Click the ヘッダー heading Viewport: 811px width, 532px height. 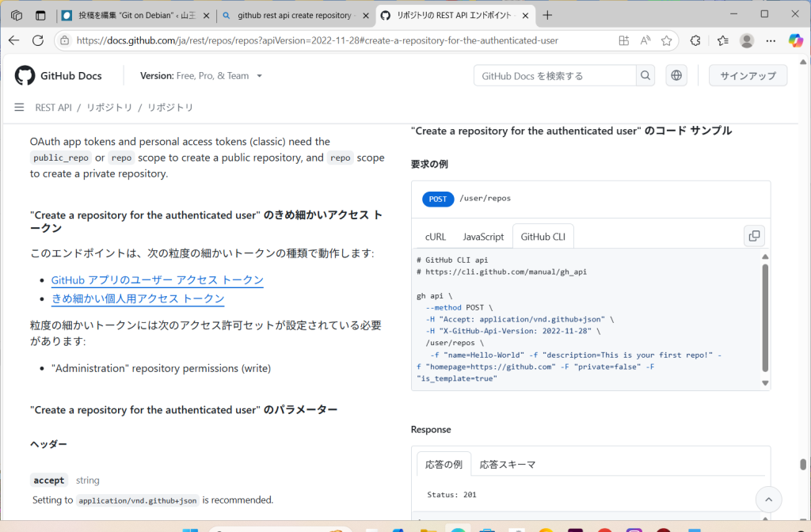click(x=48, y=444)
